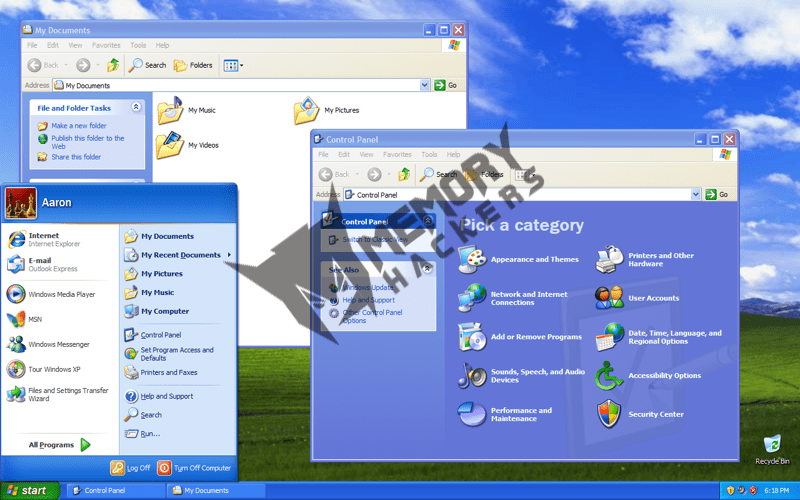Click the clock showing 6:18 PM

pyautogui.click(x=777, y=491)
